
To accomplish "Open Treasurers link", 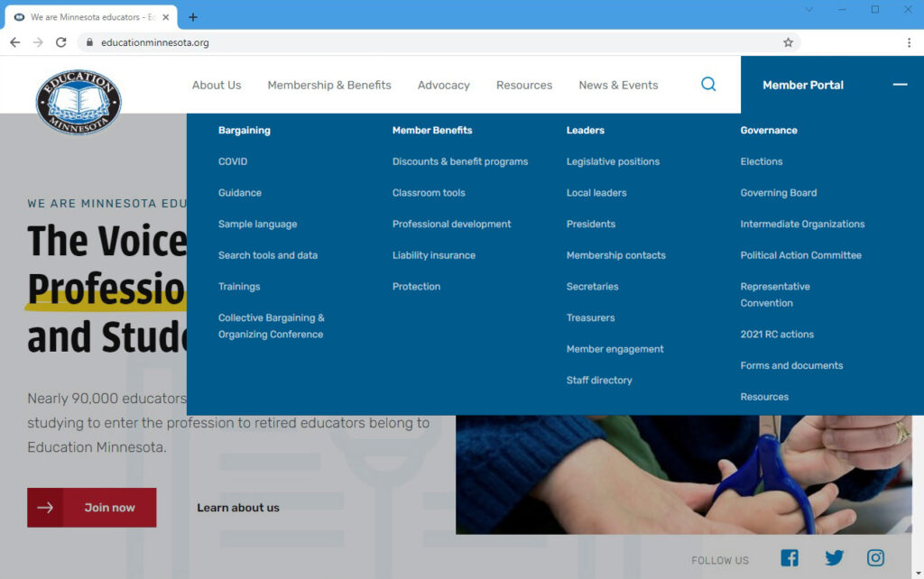I will [x=590, y=317].
